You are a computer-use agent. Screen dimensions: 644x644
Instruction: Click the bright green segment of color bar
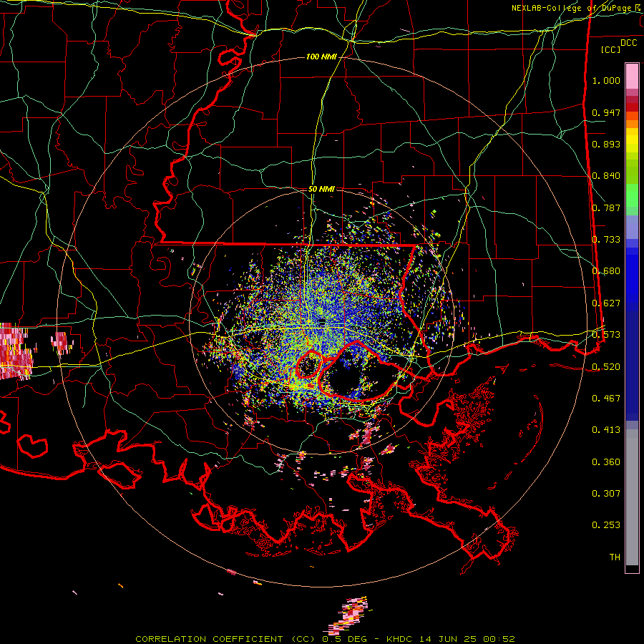click(632, 195)
